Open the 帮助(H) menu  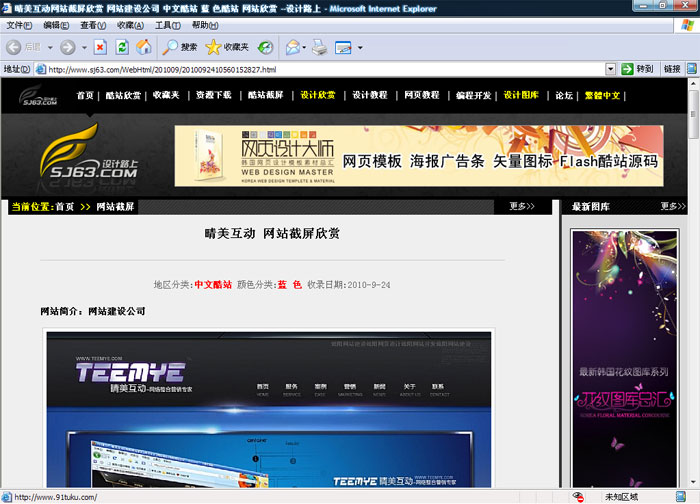coord(205,25)
